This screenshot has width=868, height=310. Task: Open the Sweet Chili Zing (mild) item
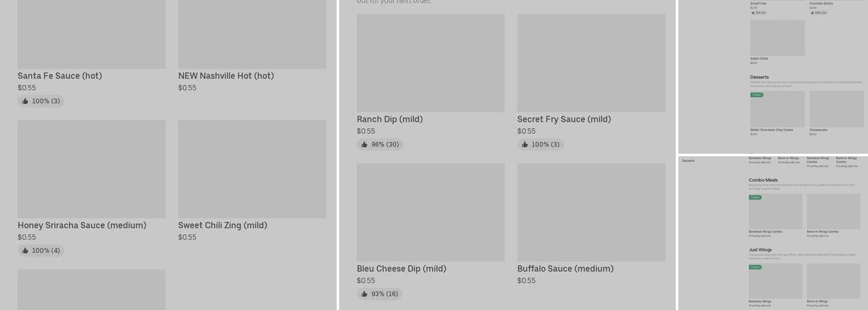pos(223,225)
